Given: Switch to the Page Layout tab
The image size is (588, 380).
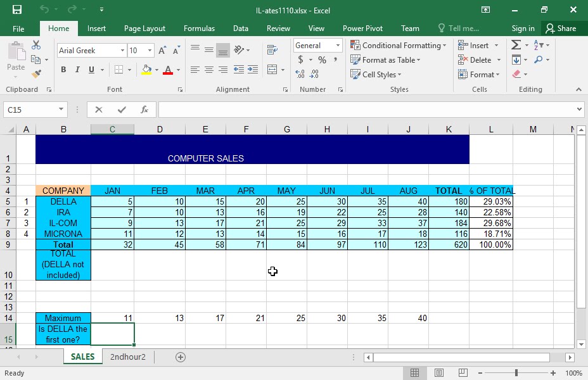Looking at the screenshot, I should (x=144, y=28).
